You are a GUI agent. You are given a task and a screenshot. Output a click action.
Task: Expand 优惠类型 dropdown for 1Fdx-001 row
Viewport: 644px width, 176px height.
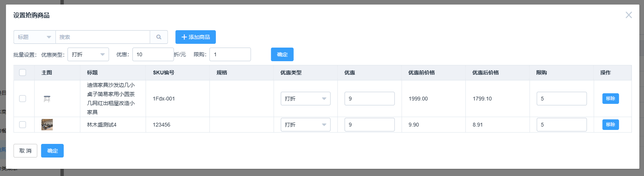[305, 99]
